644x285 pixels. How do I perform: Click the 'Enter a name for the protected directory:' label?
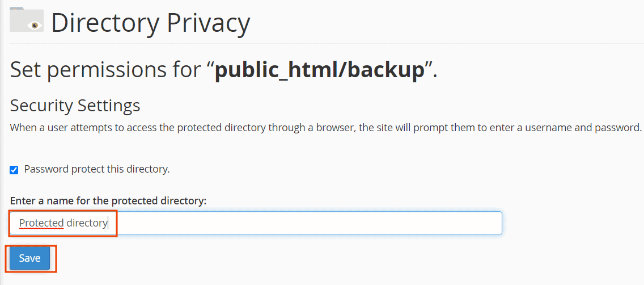point(108,201)
